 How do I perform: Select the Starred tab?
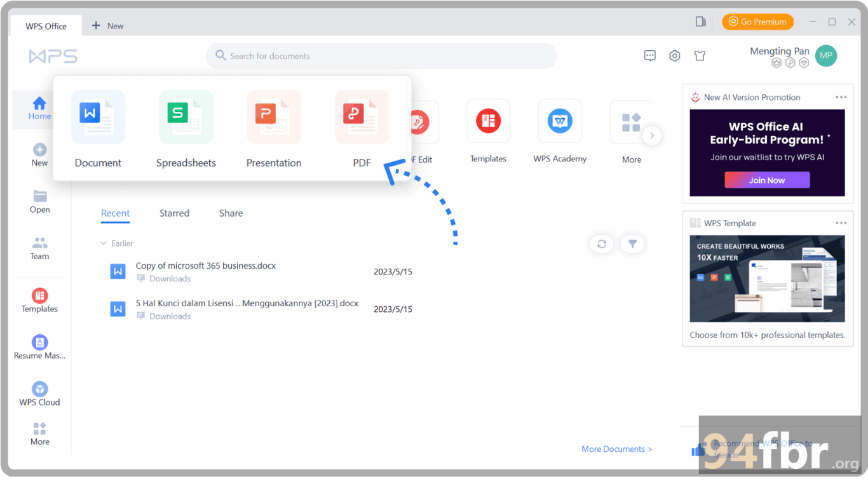coord(174,213)
